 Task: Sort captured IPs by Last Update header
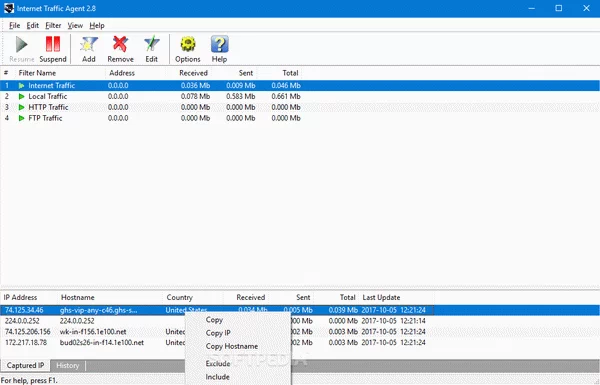click(x=396, y=297)
